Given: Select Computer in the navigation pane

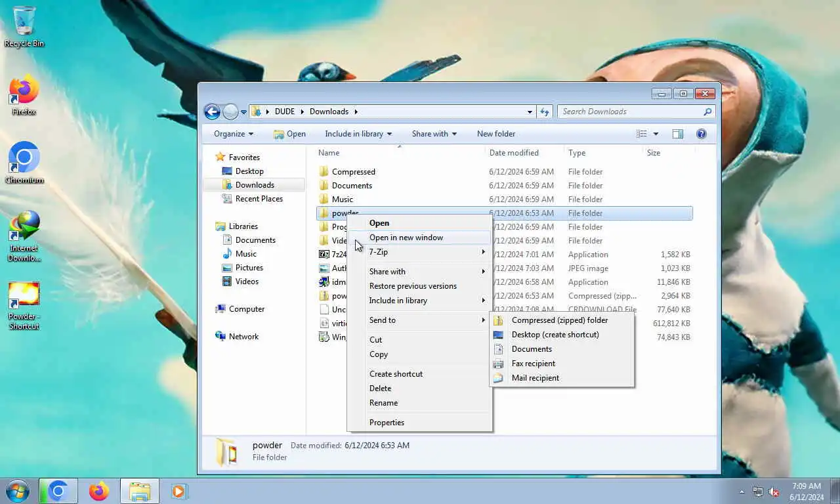Looking at the screenshot, I should pos(240,309).
